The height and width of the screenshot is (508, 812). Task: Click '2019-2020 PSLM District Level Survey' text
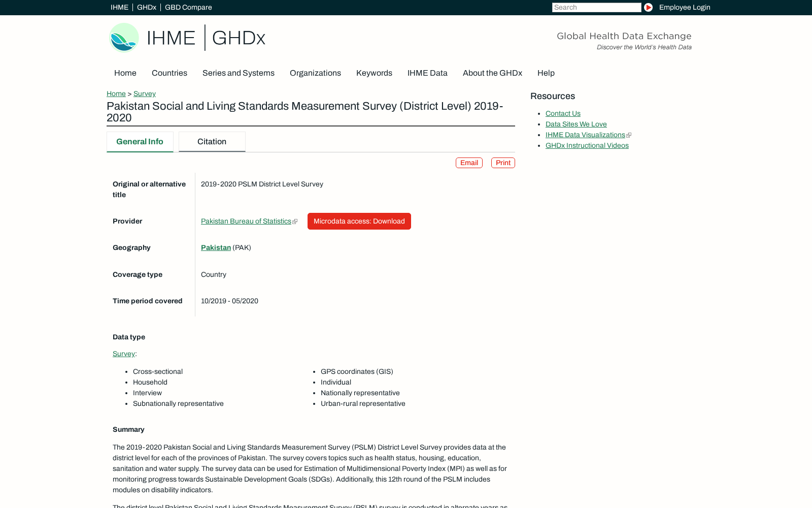coord(262,184)
